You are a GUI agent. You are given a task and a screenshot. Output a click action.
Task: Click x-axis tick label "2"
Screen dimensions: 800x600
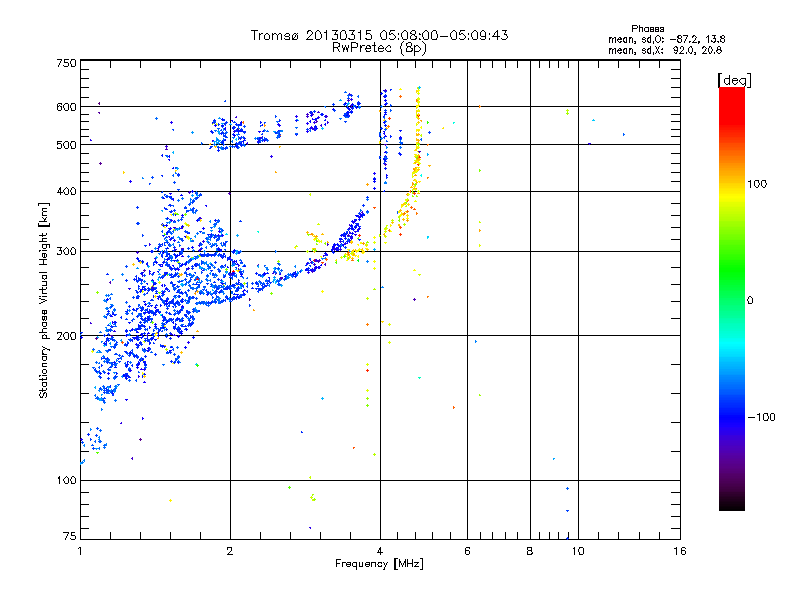click(230, 551)
